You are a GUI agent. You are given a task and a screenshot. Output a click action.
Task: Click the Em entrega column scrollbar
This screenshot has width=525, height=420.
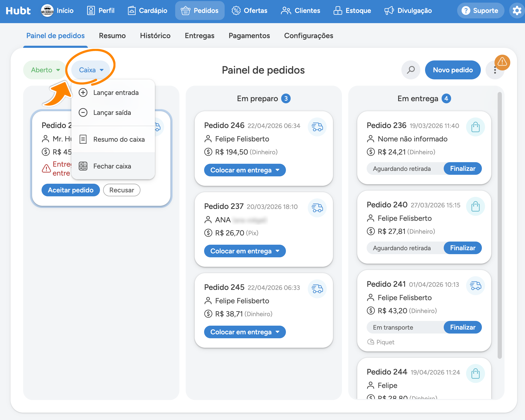tap(499, 225)
